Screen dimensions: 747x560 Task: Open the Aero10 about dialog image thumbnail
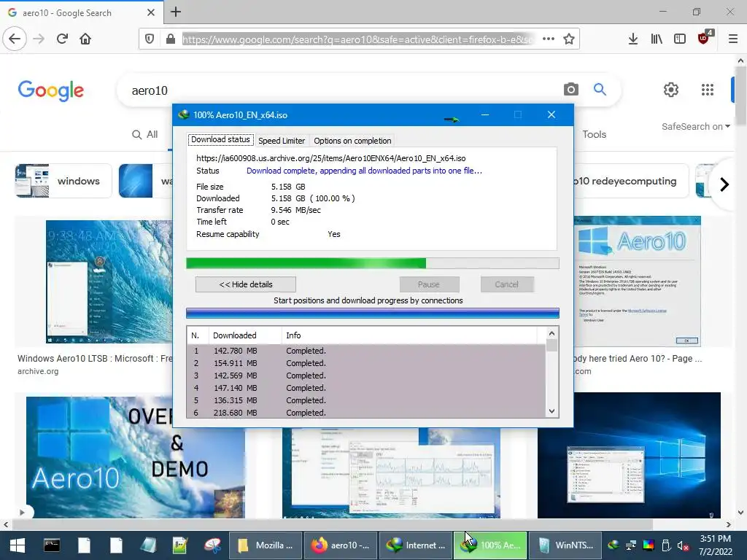[x=638, y=281]
